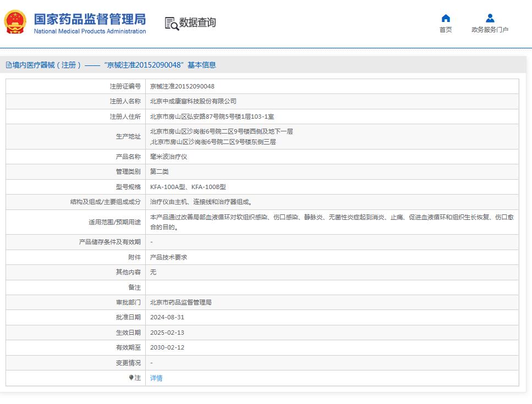Open the 详情 link in the 注 row

click(156, 378)
